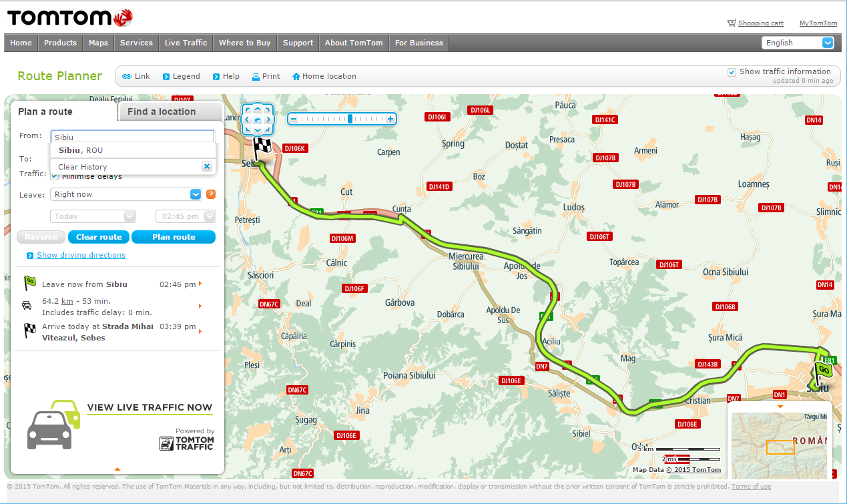Click the car icon in route summary
This screenshot has width=847, height=504.
click(27, 305)
